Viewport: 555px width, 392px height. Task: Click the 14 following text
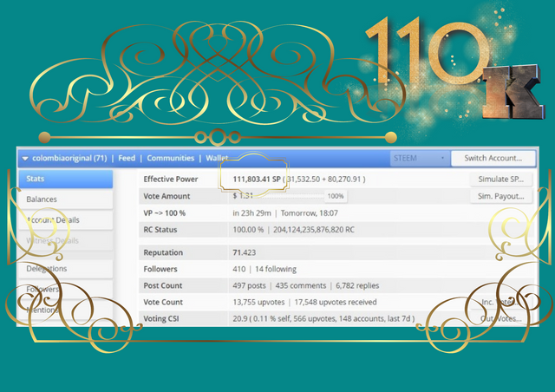pos(276,269)
